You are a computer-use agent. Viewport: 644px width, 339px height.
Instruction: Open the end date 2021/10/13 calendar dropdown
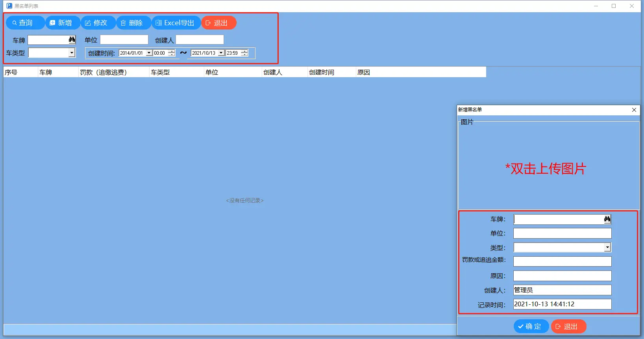pyautogui.click(x=221, y=53)
